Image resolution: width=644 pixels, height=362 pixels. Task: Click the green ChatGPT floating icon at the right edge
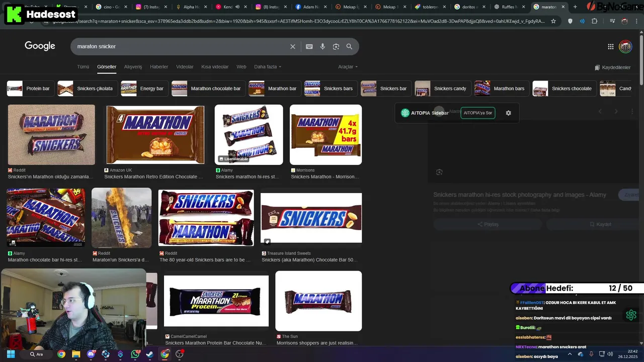(x=631, y=315)
